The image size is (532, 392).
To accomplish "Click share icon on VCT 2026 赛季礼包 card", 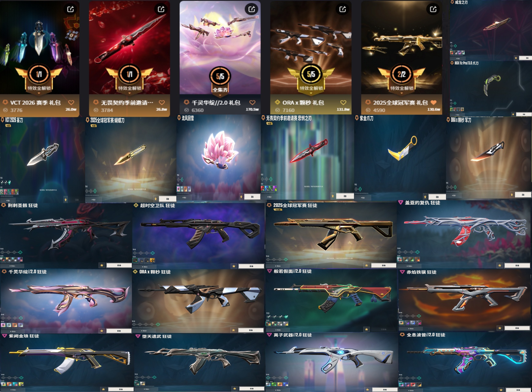I will pyautogui.click(x=70, y=9).
